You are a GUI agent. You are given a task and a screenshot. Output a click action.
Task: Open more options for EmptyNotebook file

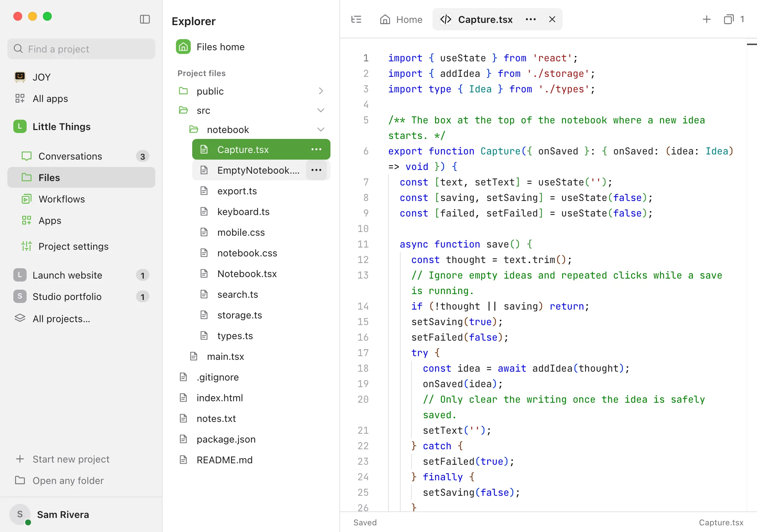coord(316,170)
